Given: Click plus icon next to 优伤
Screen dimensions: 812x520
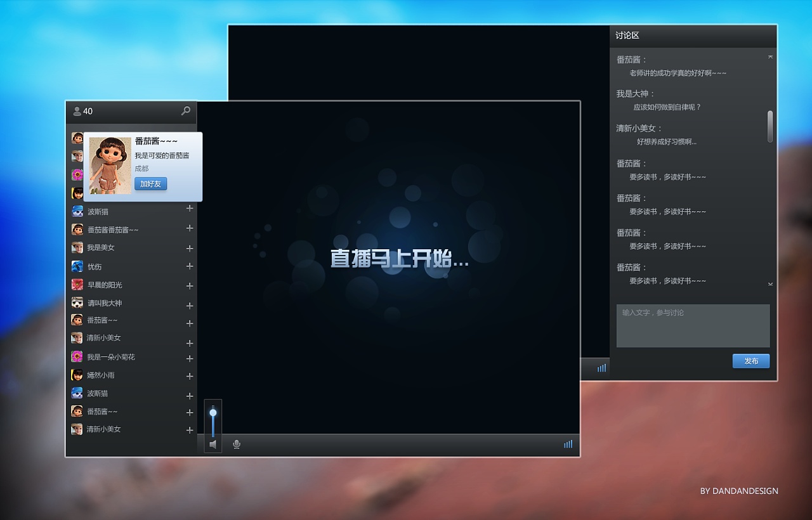Looking at the screenshot, I should pyautogui.click(x=189, y=266).
